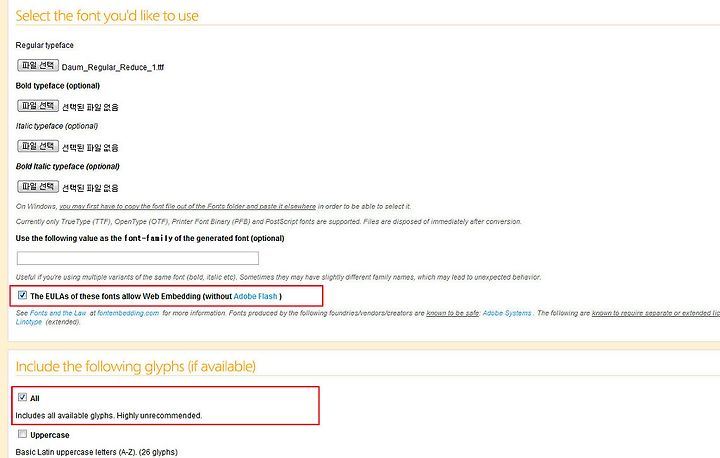Open the Adobe Systems link
This screenshot has height=458, width=720.
click(x=507, y=313)
